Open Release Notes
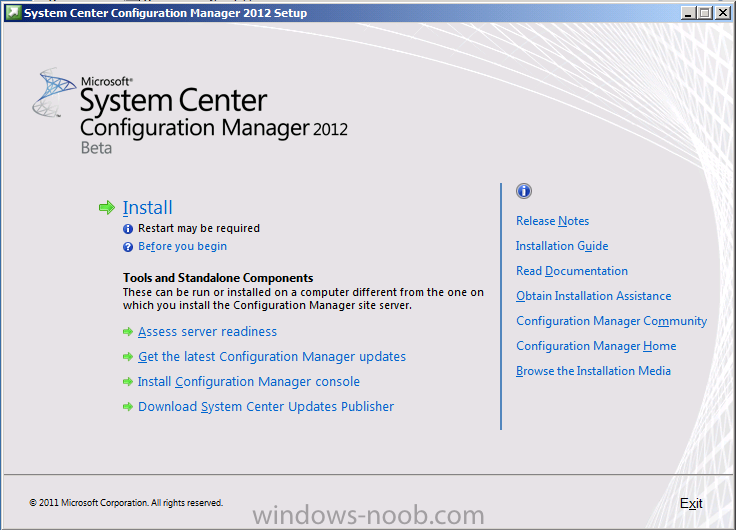 [552, 221]
